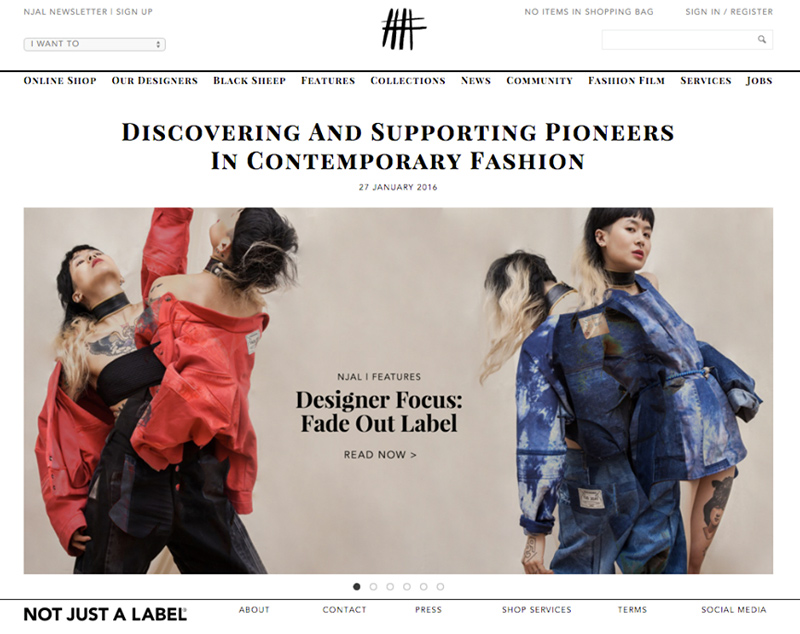Open the Online Shop menu

60,81
